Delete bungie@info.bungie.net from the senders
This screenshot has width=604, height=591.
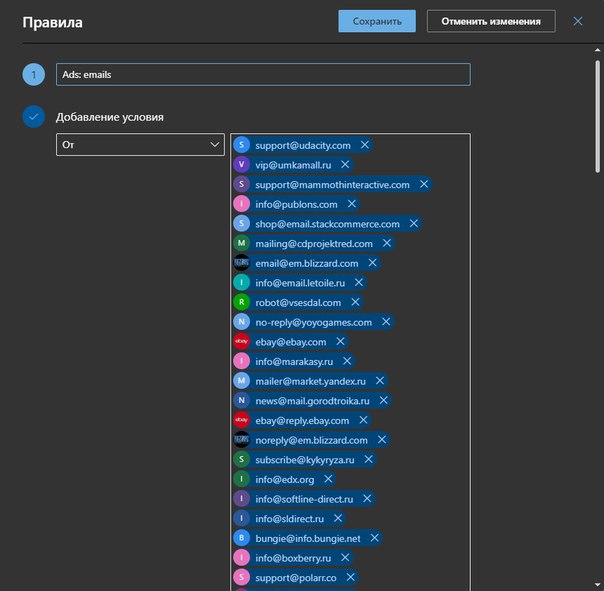(x=374, y=538)
